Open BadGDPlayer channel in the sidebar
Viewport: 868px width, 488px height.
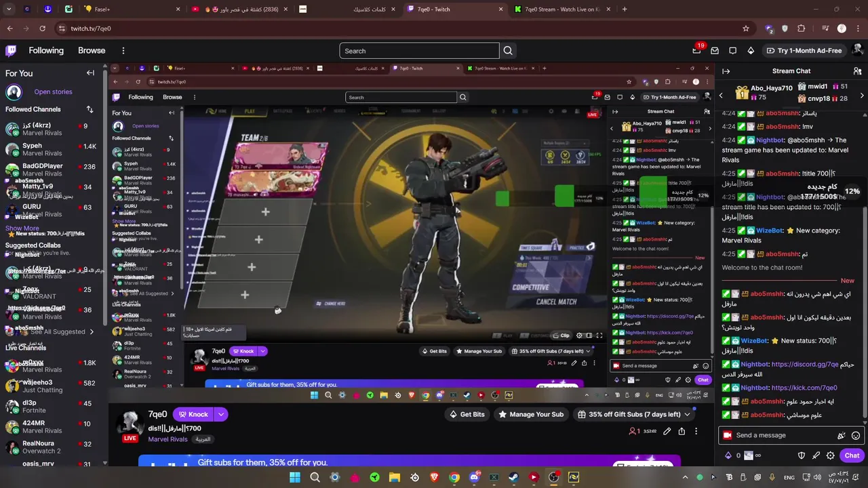click(x=51, y=169)
